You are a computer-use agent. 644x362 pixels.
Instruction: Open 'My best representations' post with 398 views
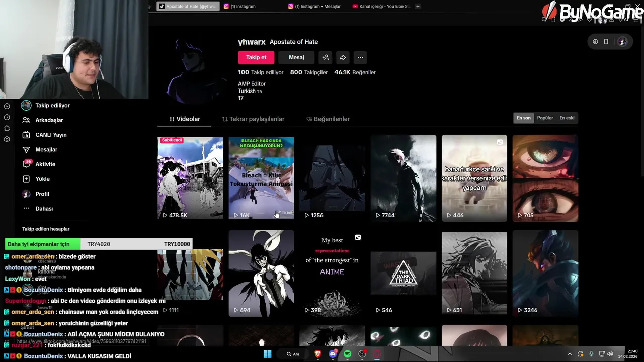click(332, 273)
